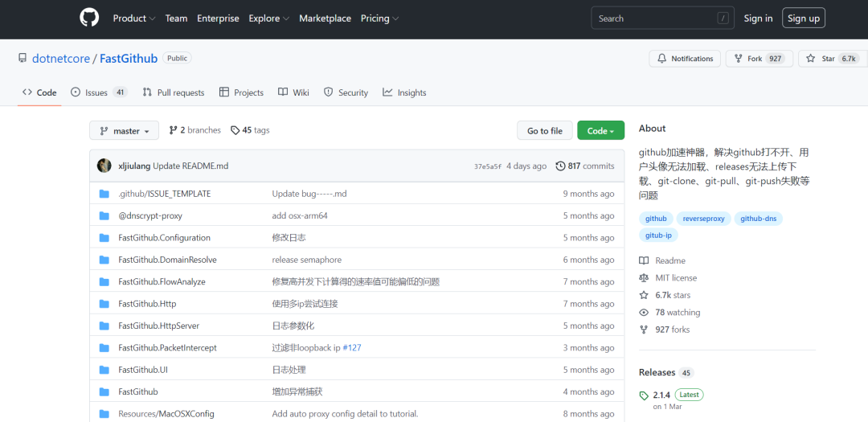Click the repository book icon beside dotnetcore
Viewport: 868px width, 422px height.
23,58
